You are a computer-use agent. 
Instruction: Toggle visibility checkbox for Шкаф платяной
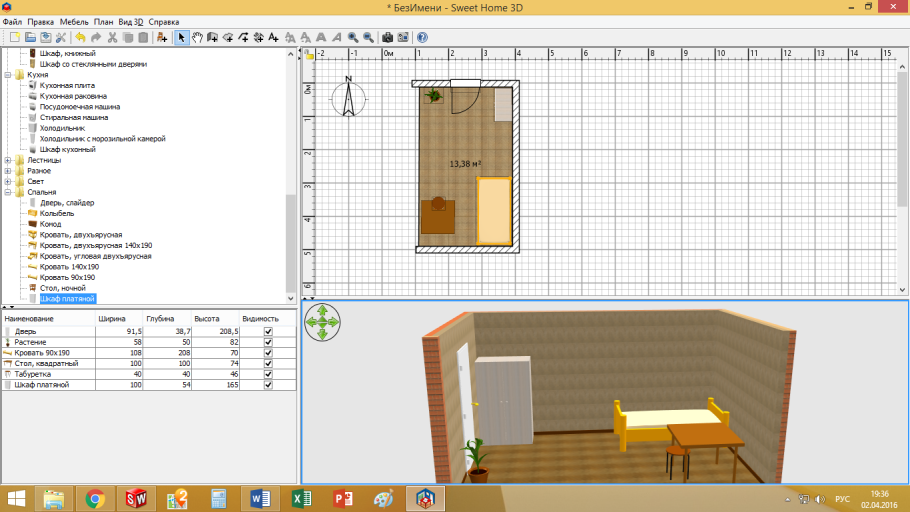pyautogui.click(x=267, y=384)
